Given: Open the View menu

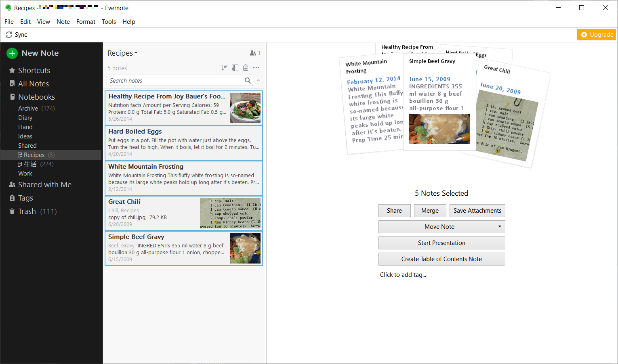Looking at the screenshot, I should pyautogui.click(x=44, y=22).
